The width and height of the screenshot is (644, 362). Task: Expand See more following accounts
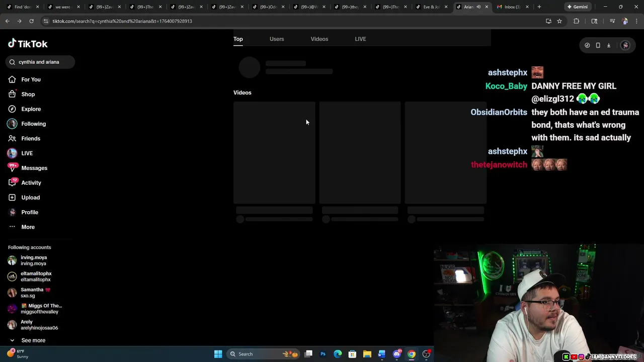[x=33, y=340]
